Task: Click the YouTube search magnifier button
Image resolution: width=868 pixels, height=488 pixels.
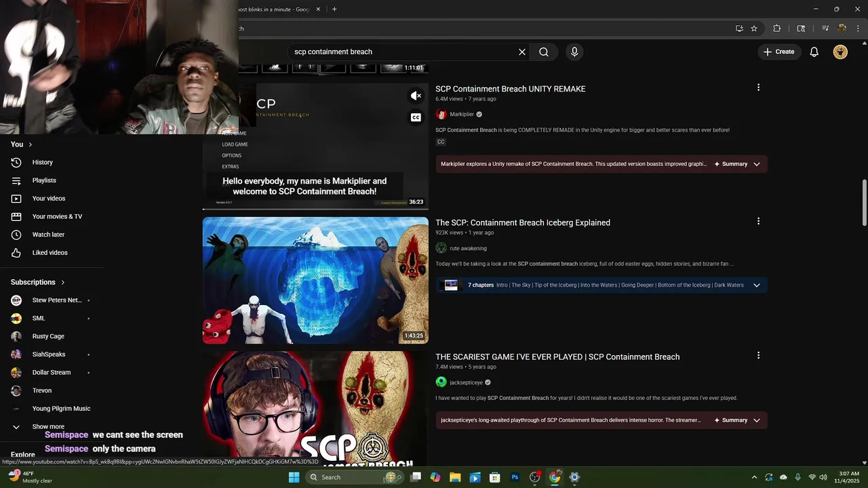Action: tap(544, 52)
